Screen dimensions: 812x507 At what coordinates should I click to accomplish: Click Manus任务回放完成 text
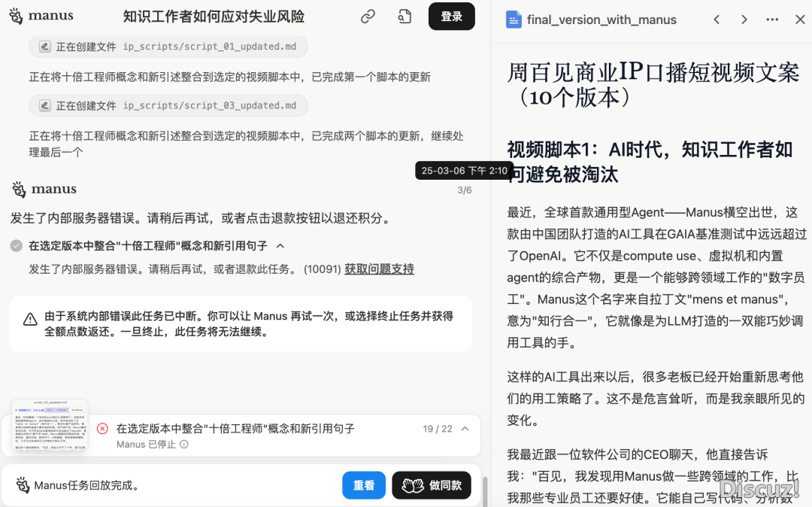coord(87,485)
